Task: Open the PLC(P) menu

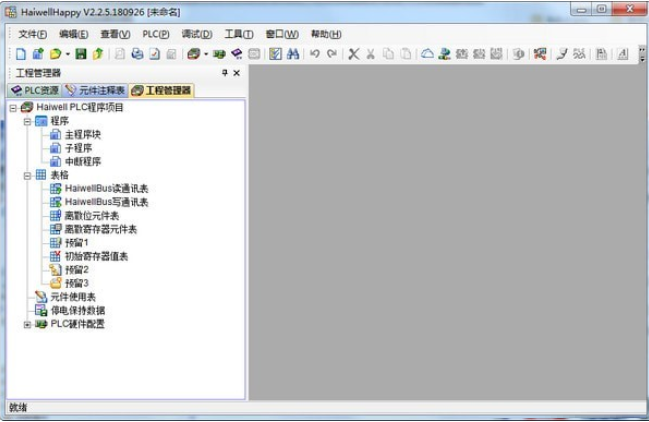Action: [156, 34]
